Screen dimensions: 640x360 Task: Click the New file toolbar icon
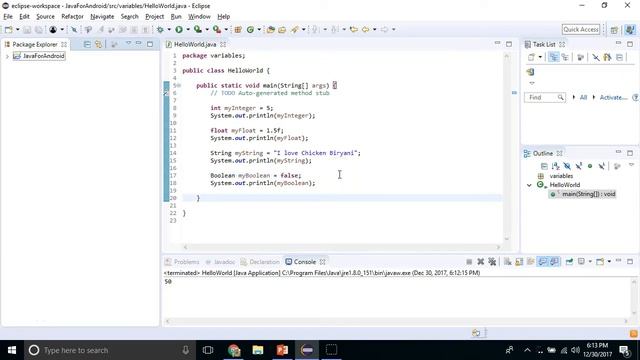(x=9, y=29)
